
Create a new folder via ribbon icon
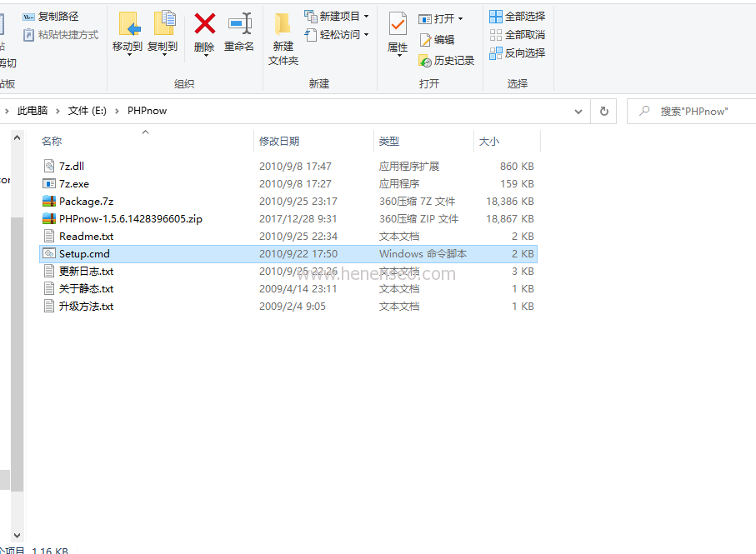[x=283, y=24]
